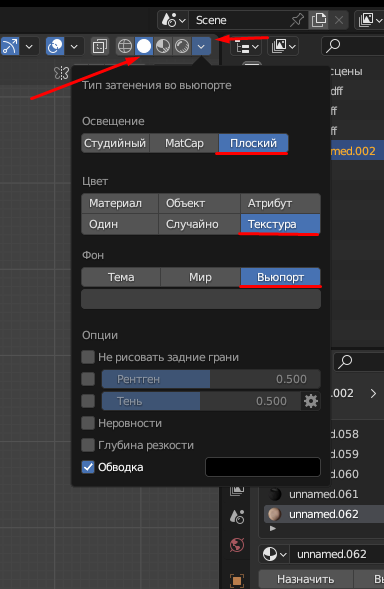Image resolution: width=384 pixels, height=589 pixels.
Task: Collapse the shading options dropdown arrow
Action: pos(201,47)
